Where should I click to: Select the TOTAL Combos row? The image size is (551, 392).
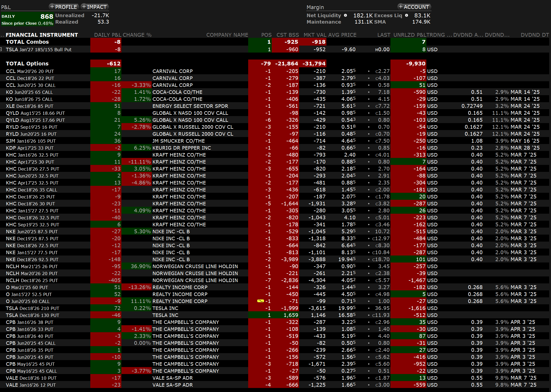click(274, 42)
